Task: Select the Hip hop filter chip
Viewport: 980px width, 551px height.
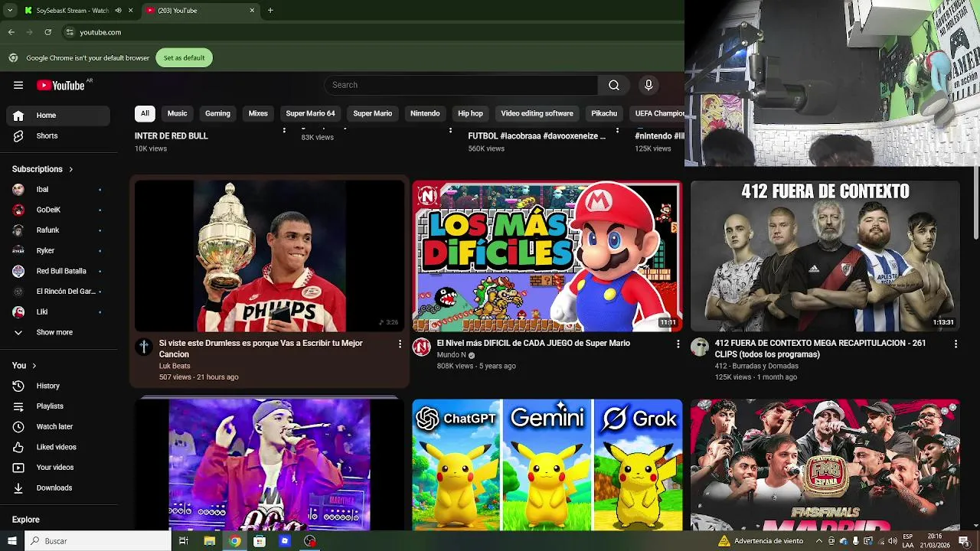Action: [470, 113]
